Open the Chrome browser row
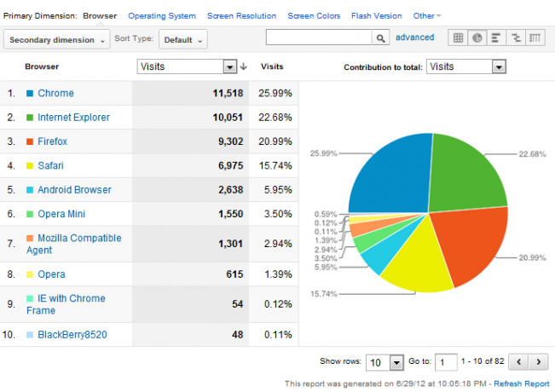 [x=55, y=93]
